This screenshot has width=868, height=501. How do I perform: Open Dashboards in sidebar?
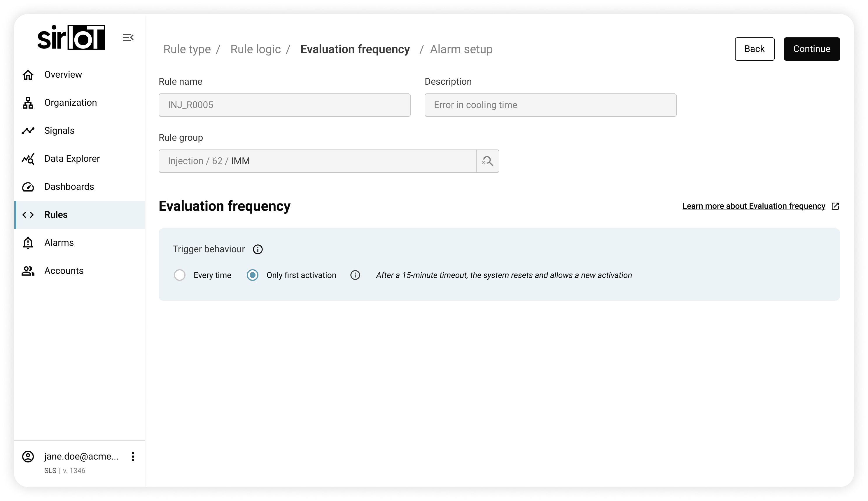click(69, 187)
